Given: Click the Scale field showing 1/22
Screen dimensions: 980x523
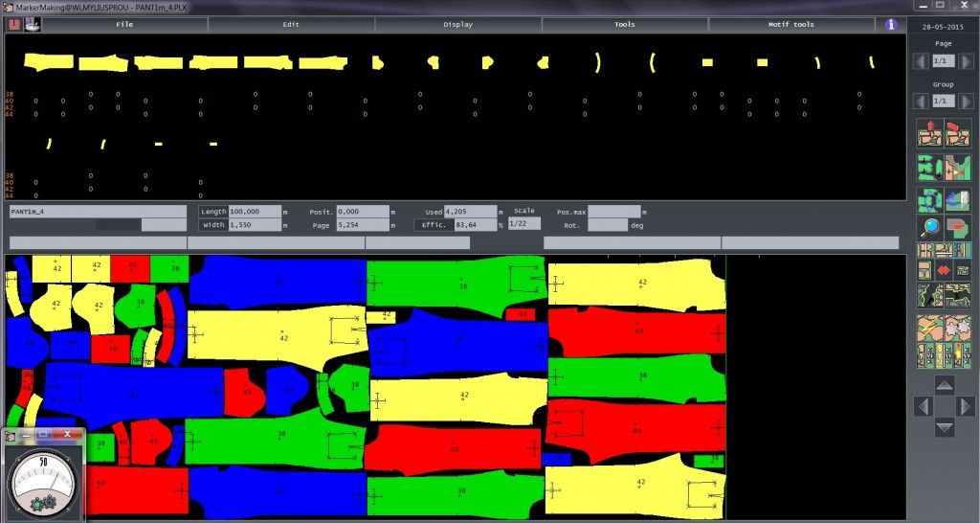Looking at the screenshot, I should tap(524, 223).
